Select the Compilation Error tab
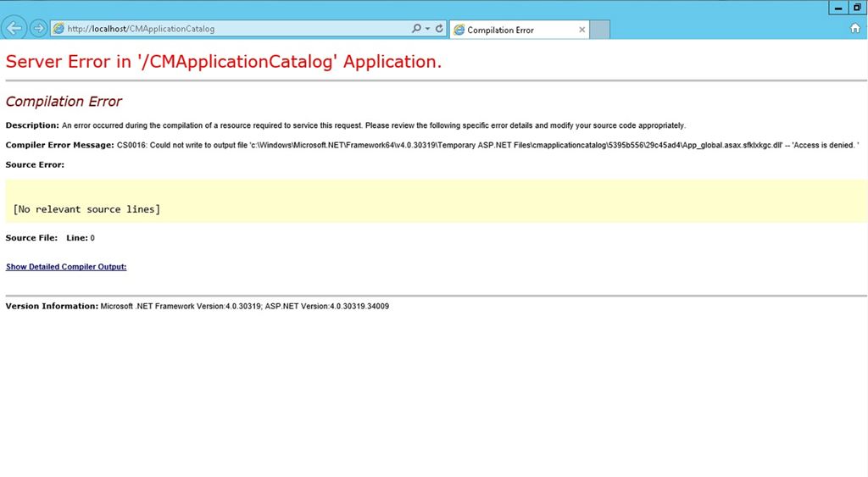This screenshot has height=477, width=868. coord(519,30)
